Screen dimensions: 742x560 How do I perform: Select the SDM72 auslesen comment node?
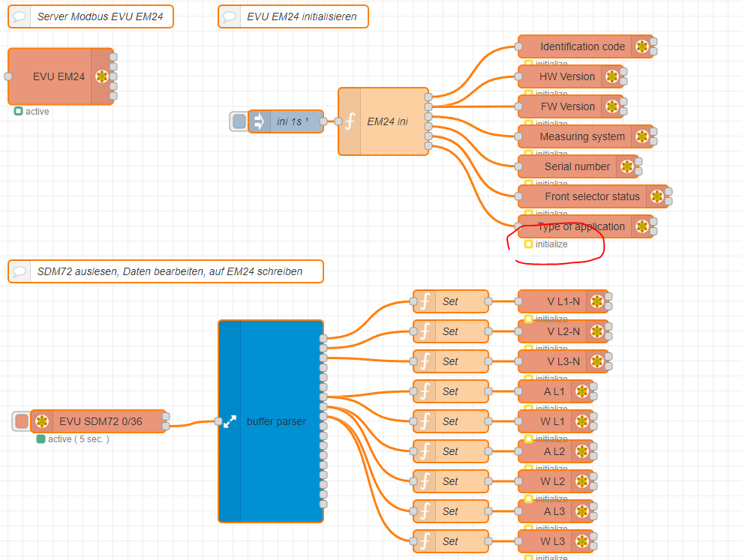(x=166, y=271)
